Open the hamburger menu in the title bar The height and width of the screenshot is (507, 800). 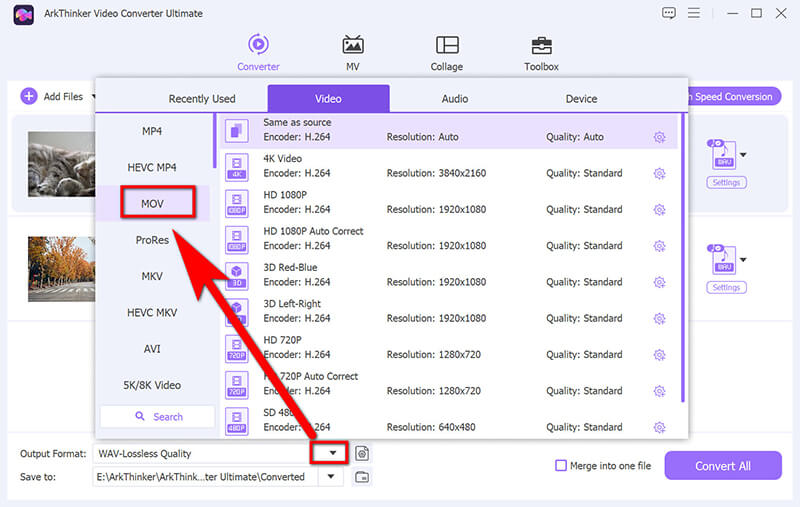(693, 13)
